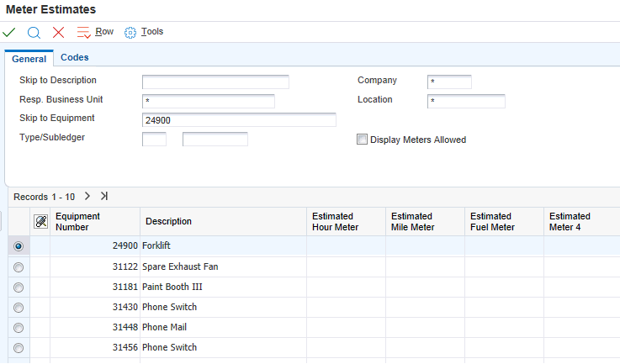The width and height of the screenshot is (620, 364).
Task: Click the green checkmark OK icon
Action: click(x=9, y=32)
